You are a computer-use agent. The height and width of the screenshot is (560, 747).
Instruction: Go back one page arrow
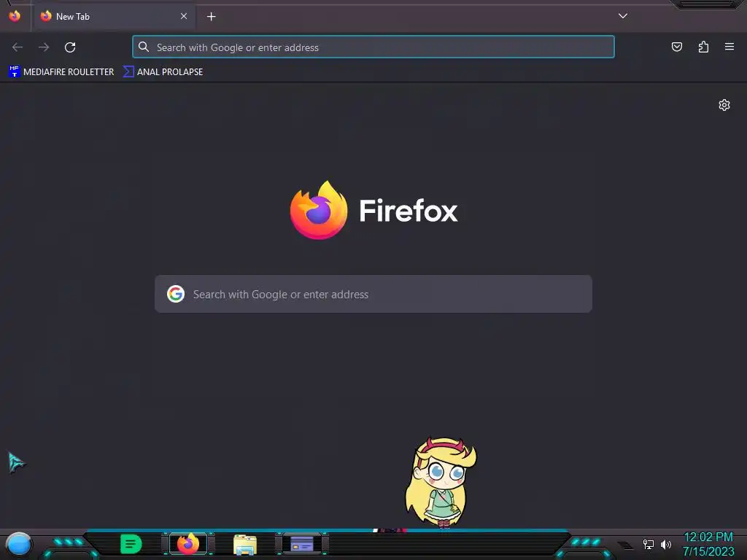coord(18,47)
